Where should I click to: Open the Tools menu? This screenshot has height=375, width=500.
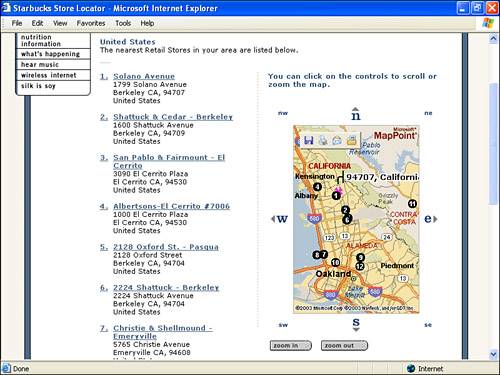click(x=123, y=23)
